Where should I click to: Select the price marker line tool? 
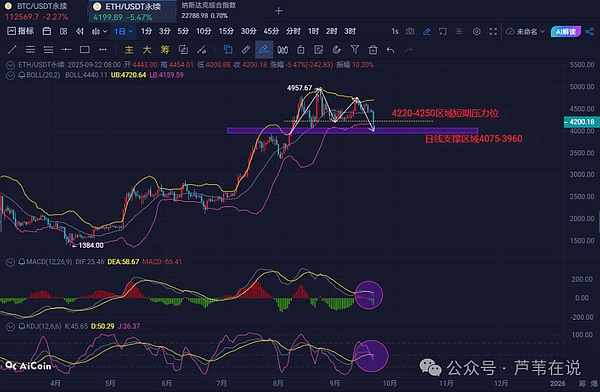tap(67, 49)
